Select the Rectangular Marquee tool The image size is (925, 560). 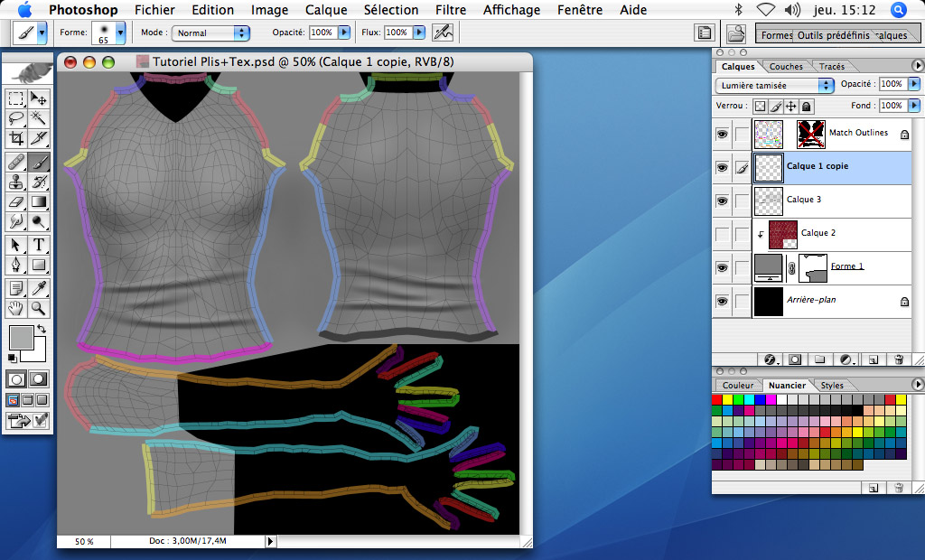(x=16, y=98)
